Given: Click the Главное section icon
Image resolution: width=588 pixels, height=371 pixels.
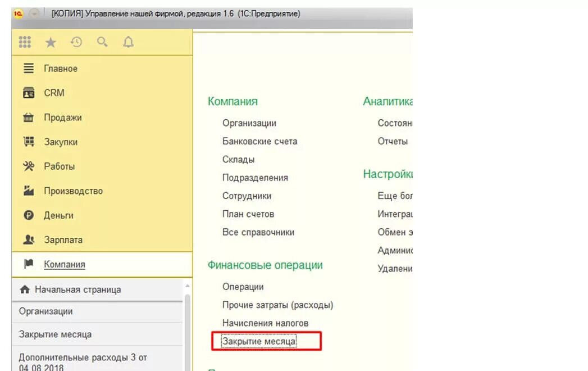Looking at the screenshot, I should [29, 69].
